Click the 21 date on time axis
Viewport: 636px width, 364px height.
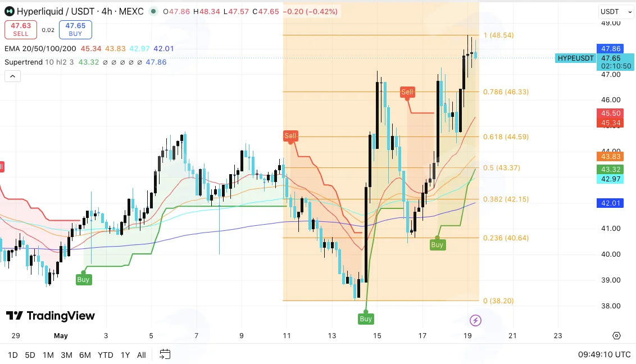pos(513,335)
